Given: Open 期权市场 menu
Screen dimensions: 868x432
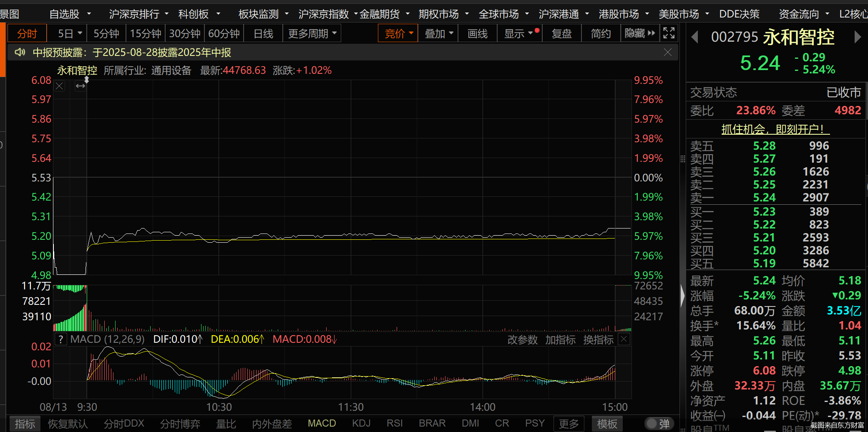Looking at the screenshot, I should (444, 14).
